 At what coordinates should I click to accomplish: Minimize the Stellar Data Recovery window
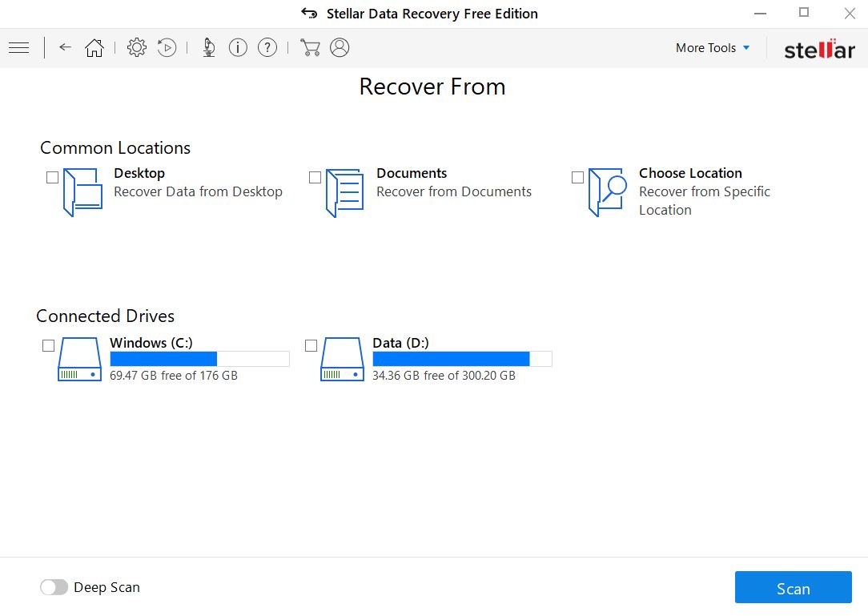click(761, 14)
